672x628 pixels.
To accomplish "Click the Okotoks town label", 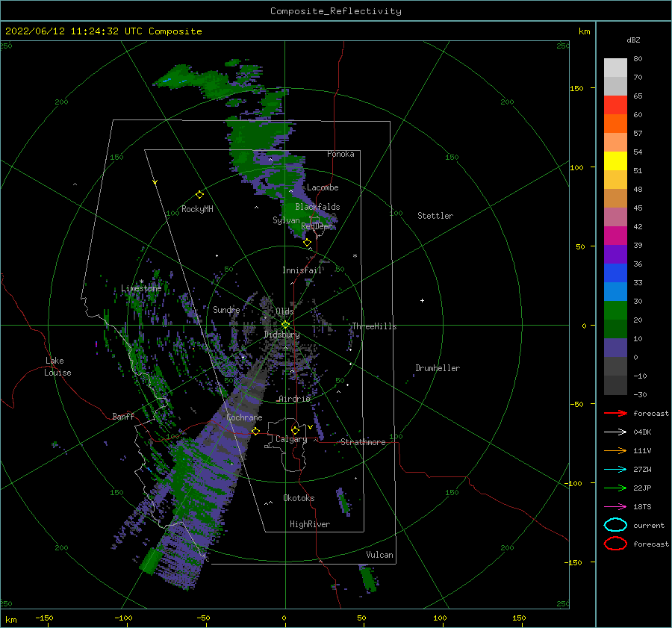I will 299,498.
